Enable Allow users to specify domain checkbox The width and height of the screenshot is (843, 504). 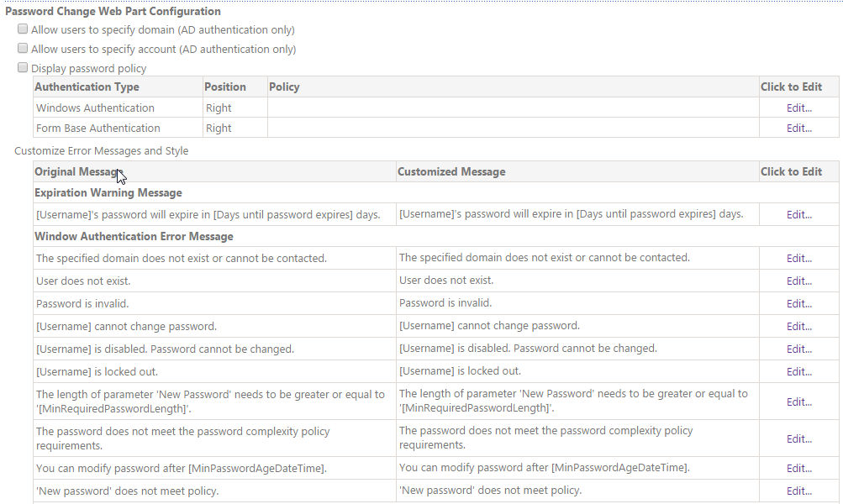pyautogui.click(x=23, y=29)
